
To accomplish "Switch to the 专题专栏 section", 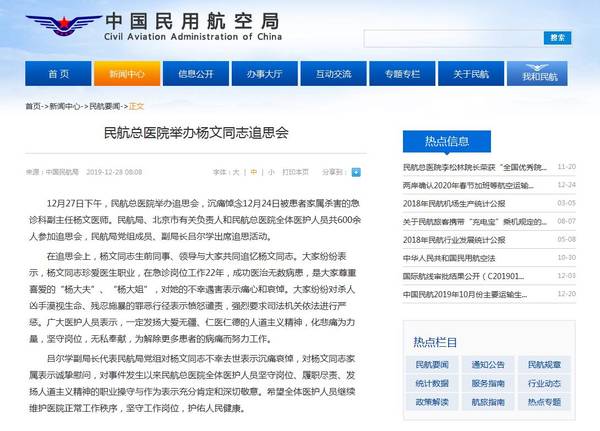I will (400, 74).
